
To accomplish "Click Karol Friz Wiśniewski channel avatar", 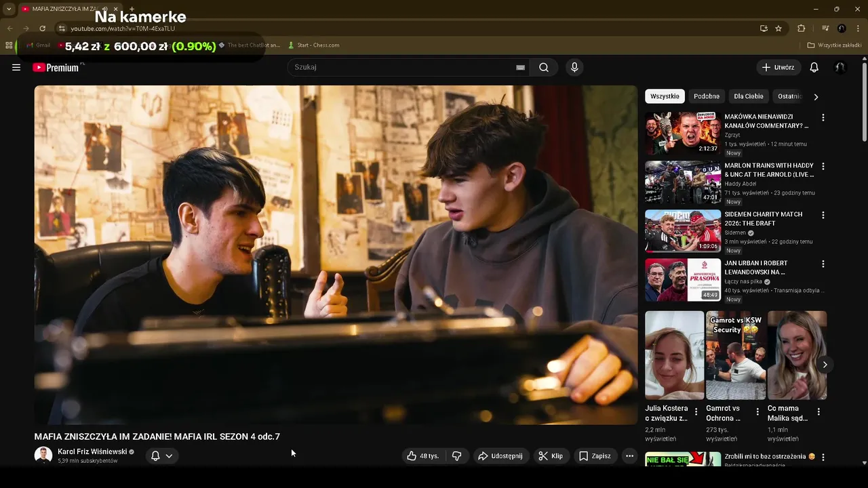I will pos(43,455).
